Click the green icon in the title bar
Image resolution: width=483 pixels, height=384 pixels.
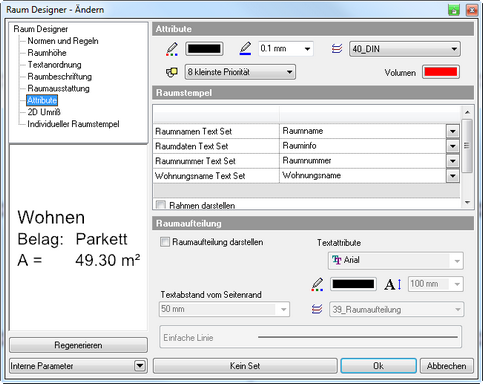(454, 10)
